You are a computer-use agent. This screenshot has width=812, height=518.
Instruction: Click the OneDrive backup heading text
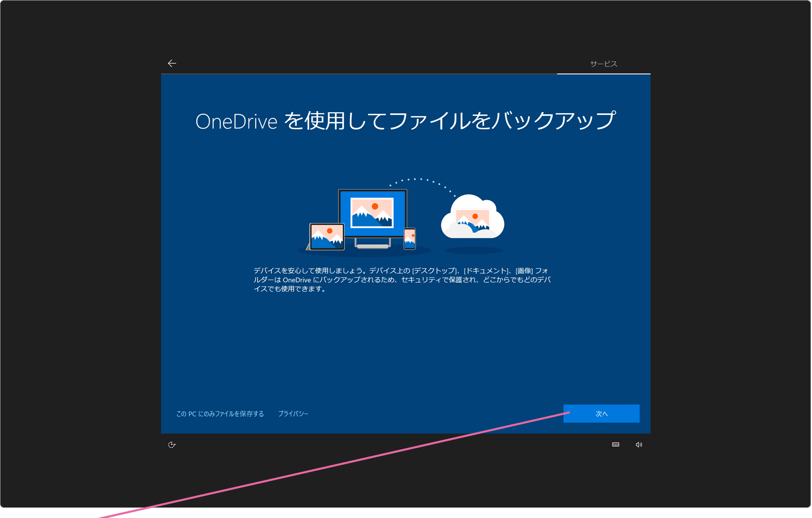(x=405, y=121)
